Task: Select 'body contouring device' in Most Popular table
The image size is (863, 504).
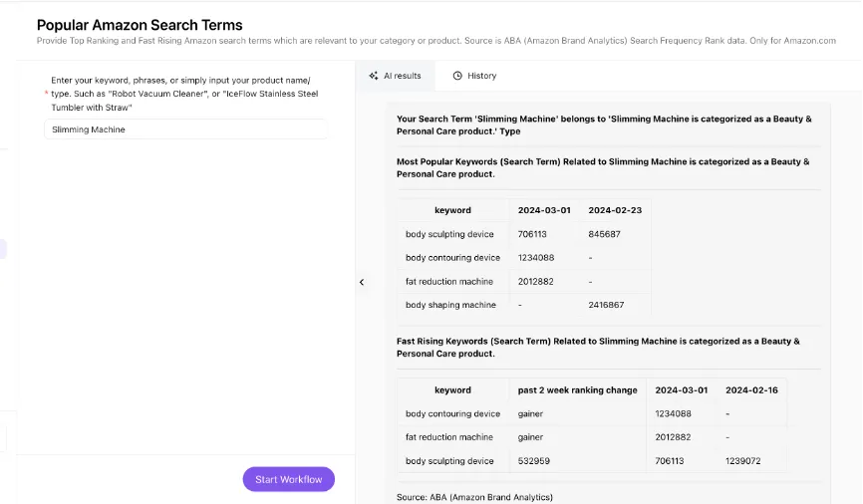Action: pos(452,258)
